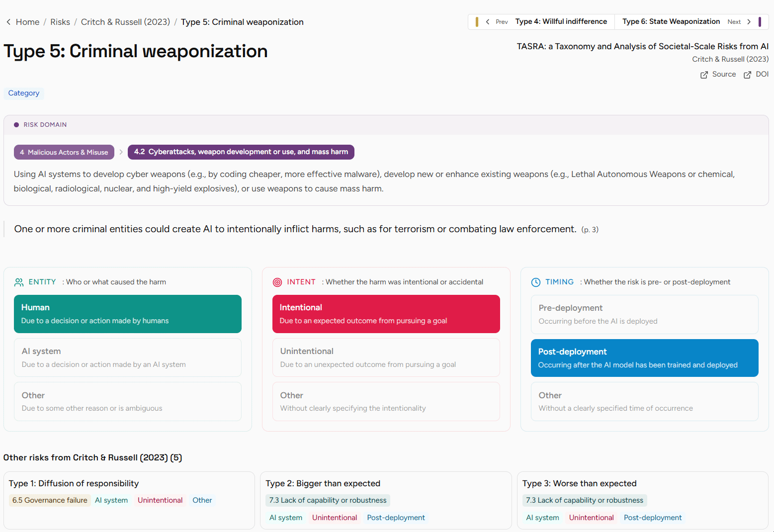The height and width of the screenshot is (532, 774).
Task: Click Post-deployment tag in Type 2 card
Action: pyautogui.click(x=396, y=518)
